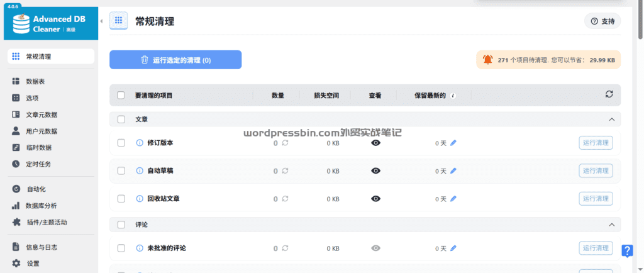
Task: Click the 要清理的项目 column header
Action: click(x=154, y=96)
